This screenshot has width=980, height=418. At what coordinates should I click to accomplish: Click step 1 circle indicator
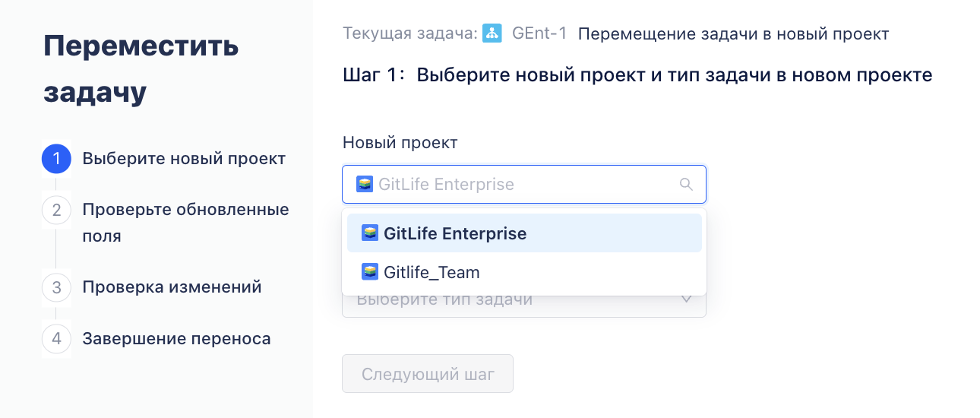[56, 159]
